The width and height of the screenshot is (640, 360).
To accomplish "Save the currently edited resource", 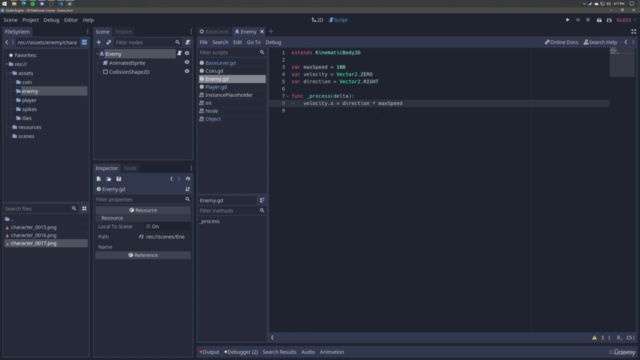I will 119,179.
